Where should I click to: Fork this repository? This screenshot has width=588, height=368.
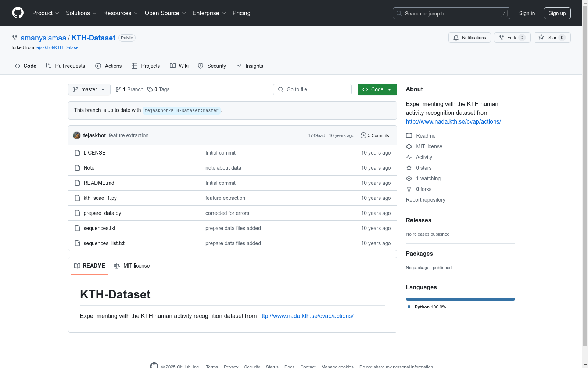click(x=512, y=38)
